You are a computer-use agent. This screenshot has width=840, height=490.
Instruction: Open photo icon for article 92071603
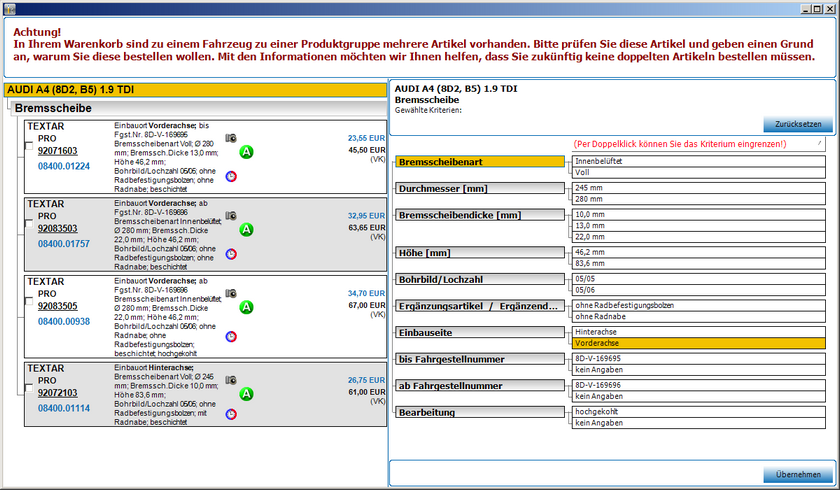[x=231, y=138]
